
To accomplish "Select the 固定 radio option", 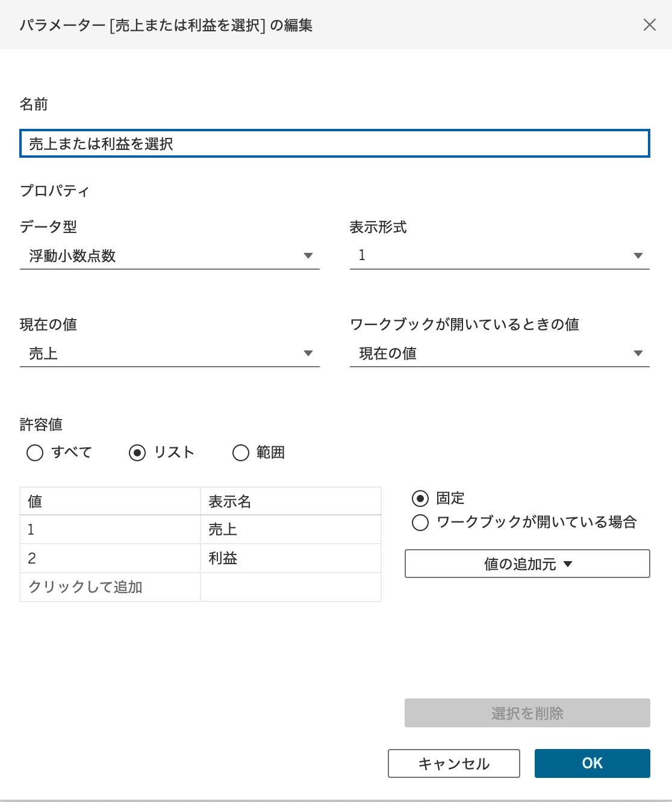I will point(420,499).
